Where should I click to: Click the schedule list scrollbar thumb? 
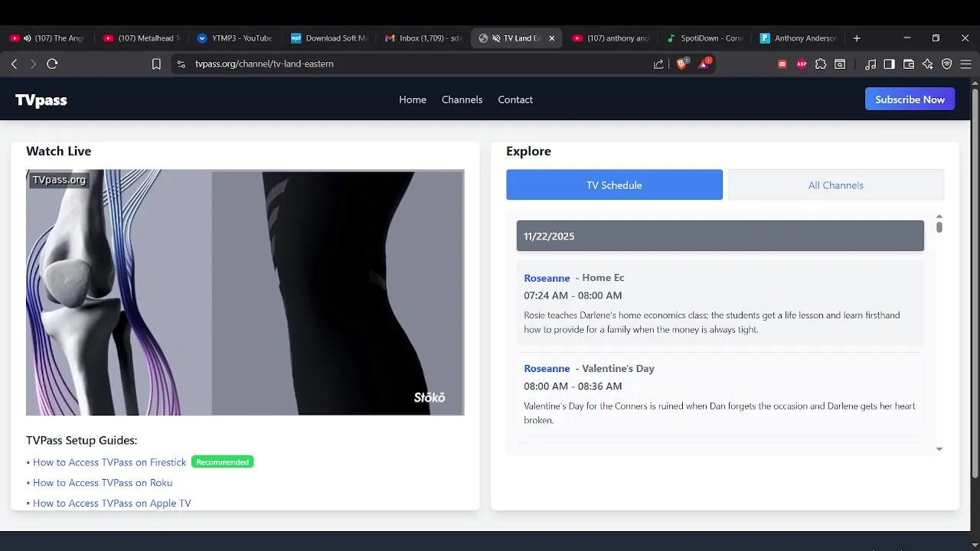pos(939,227)
